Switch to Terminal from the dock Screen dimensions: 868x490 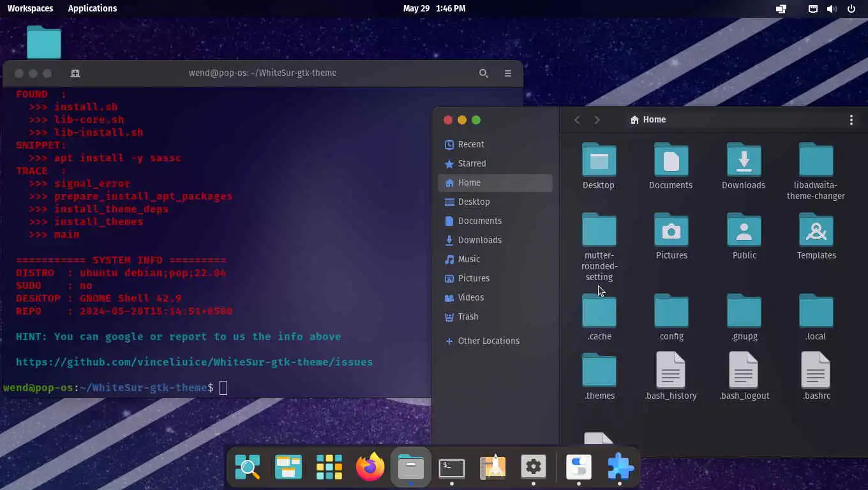point(451,468)
